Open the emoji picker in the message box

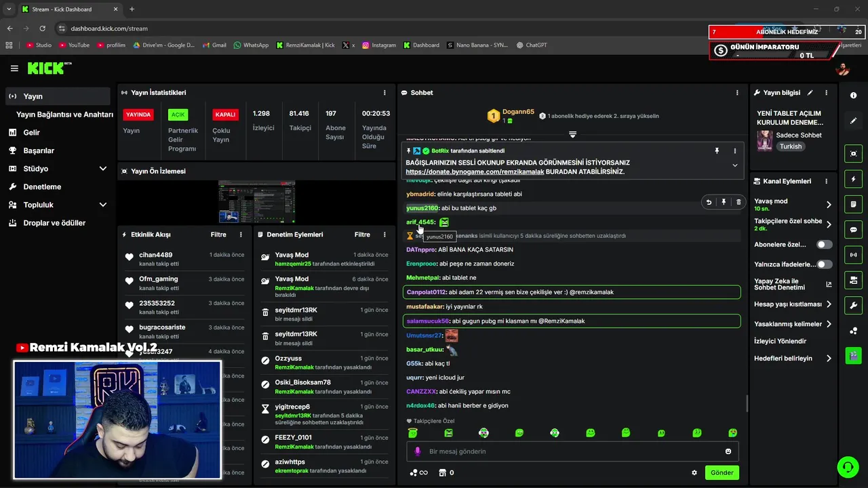tap(728, 451)
